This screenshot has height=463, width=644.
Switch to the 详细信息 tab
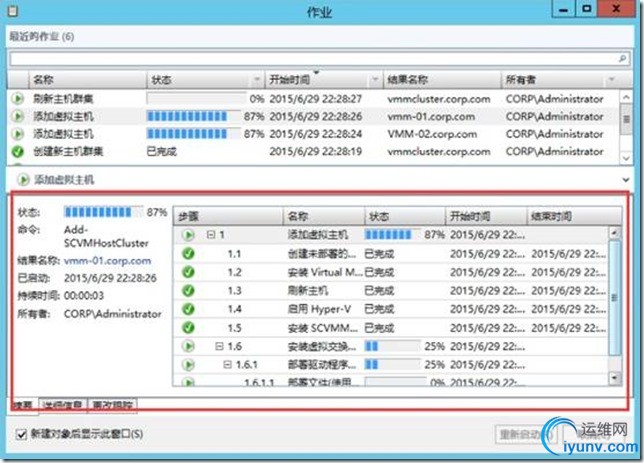(x=62, y=405)
